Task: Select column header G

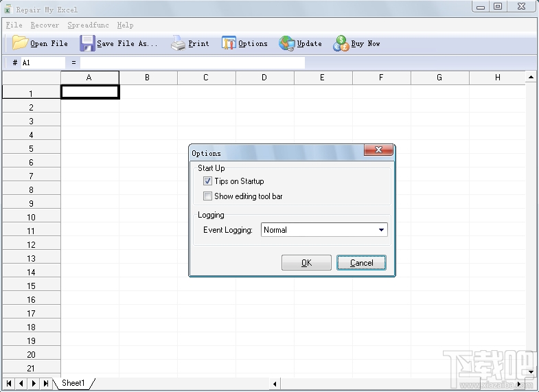Action: click(x=440, y=78)
